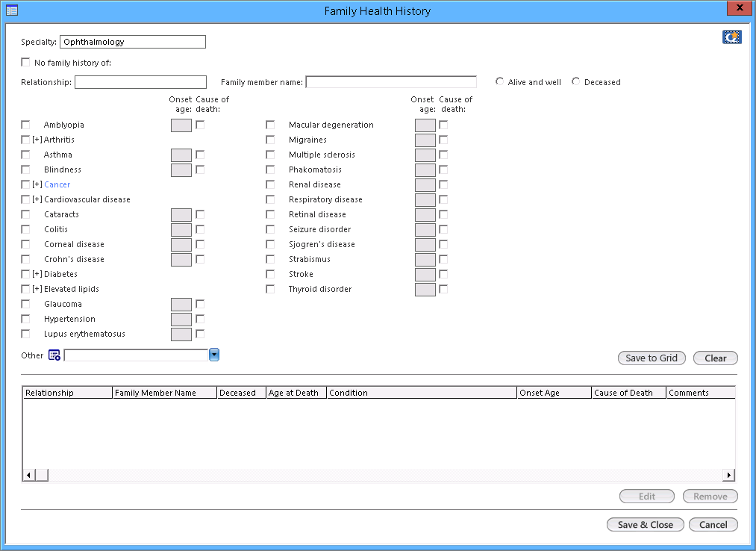Check the Glaucoma condition box
Viewport: 756px width, 551px height.
(25, 304)
